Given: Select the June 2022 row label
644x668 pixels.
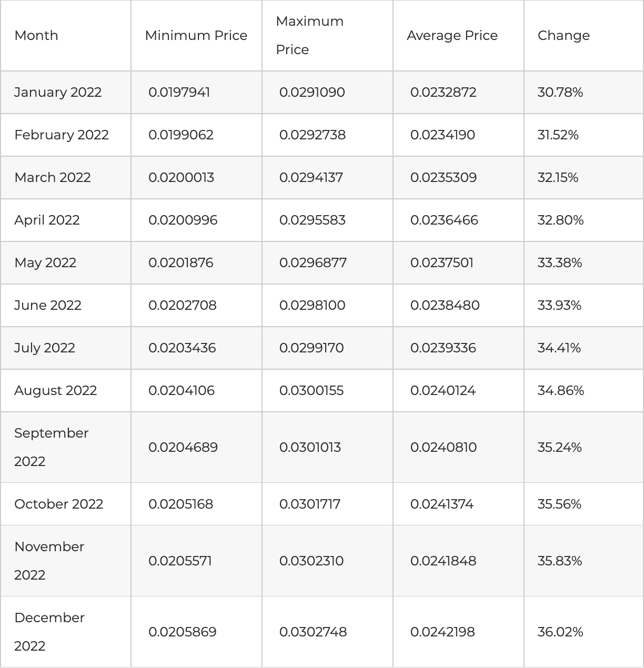Looking at the screenshot, I should pyautogui.click(x=48, y=305).
